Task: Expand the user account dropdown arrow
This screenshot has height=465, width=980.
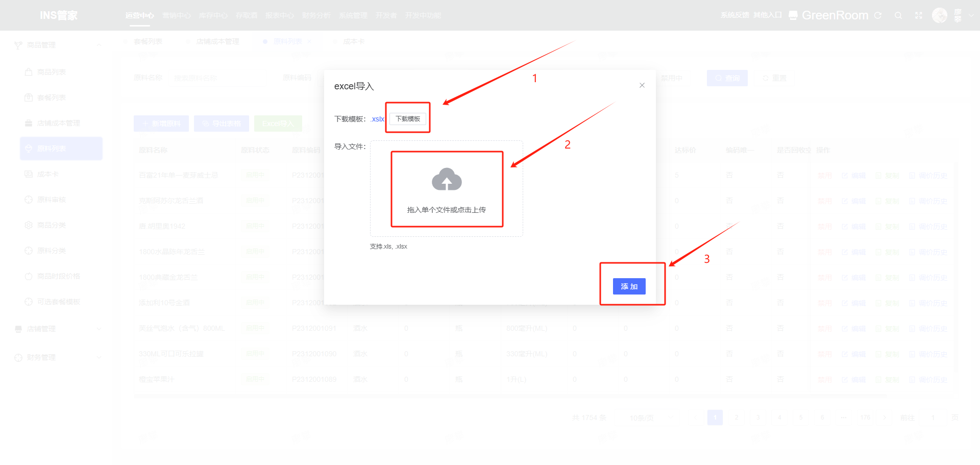Action: coord(971,15)
